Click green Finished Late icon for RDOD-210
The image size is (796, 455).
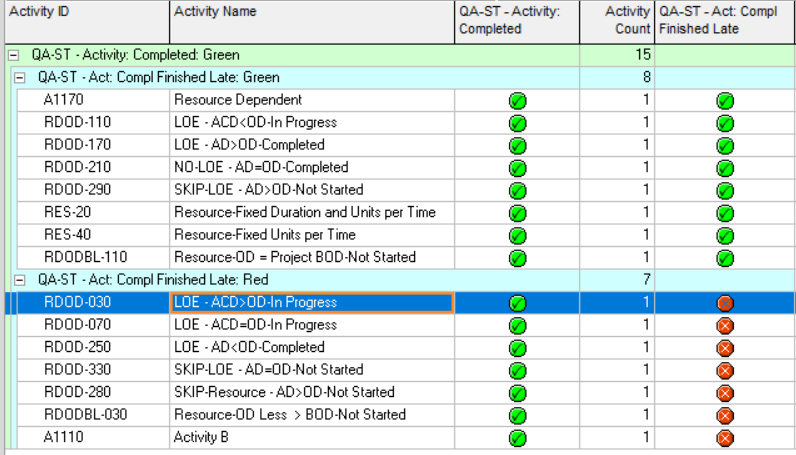pyautogui.click(x=725, y=168)
